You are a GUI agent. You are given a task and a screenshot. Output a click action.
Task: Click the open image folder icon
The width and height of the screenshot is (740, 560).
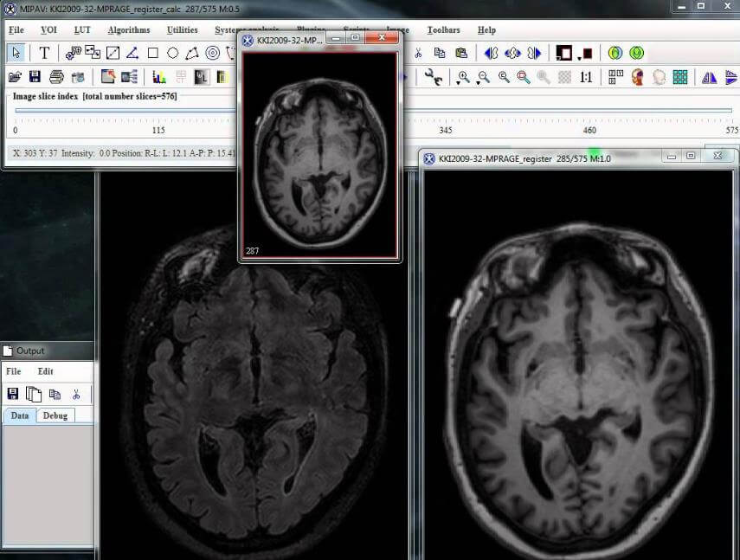(x=15, y=77)
